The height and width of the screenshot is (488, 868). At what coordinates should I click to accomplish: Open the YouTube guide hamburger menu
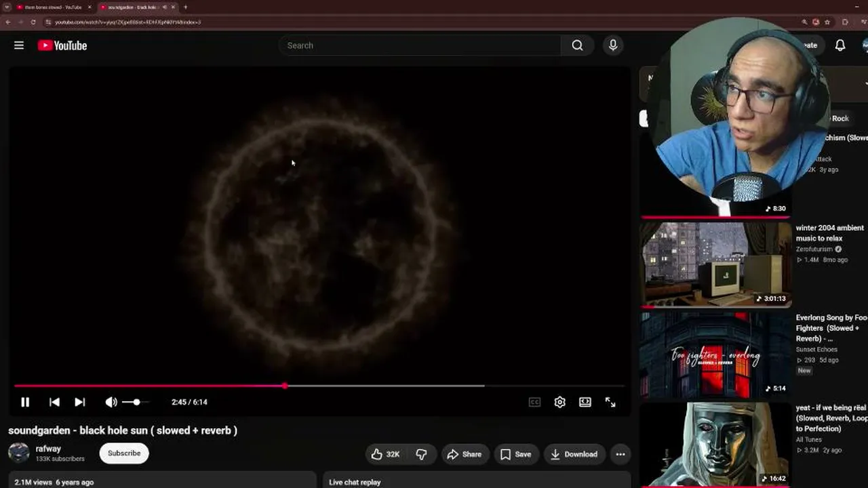click(x=19, y=45)
